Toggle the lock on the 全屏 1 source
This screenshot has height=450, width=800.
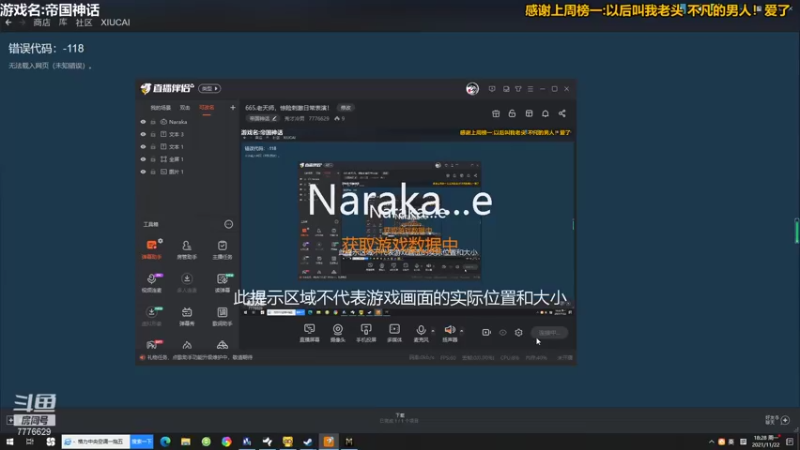click(153, 159)
